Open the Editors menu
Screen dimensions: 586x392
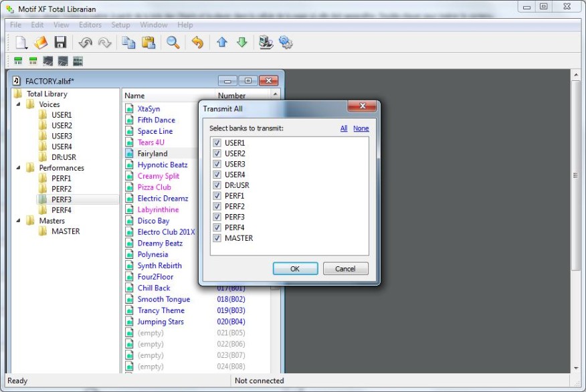pos(90,25)
